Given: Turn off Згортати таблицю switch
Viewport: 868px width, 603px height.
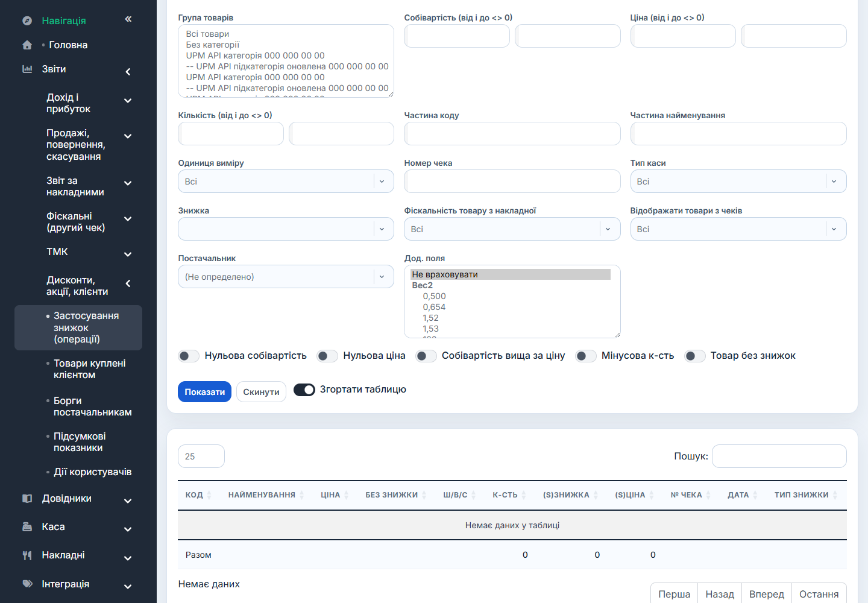Looking at the screenshot, I should 304,390.
